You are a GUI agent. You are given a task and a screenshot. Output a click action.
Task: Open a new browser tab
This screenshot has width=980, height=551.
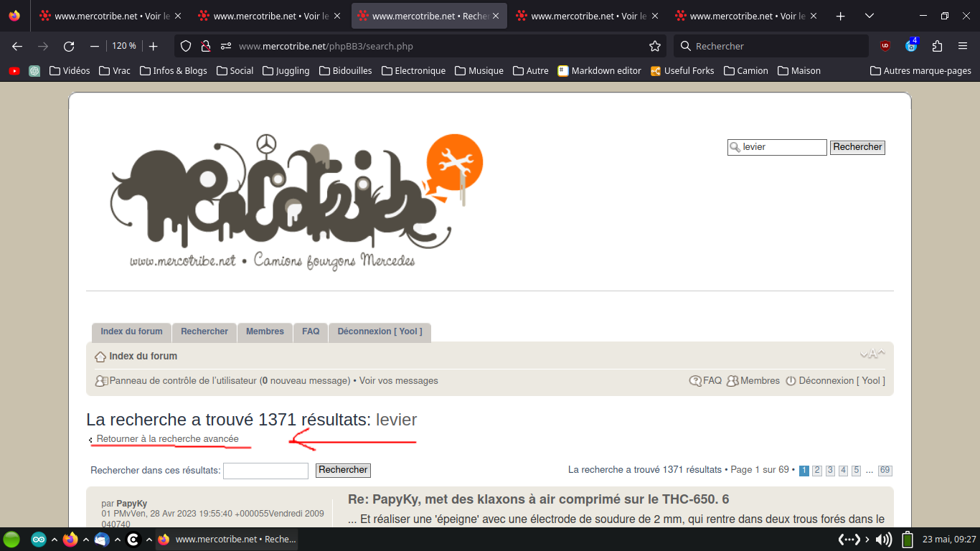point(841,16)
